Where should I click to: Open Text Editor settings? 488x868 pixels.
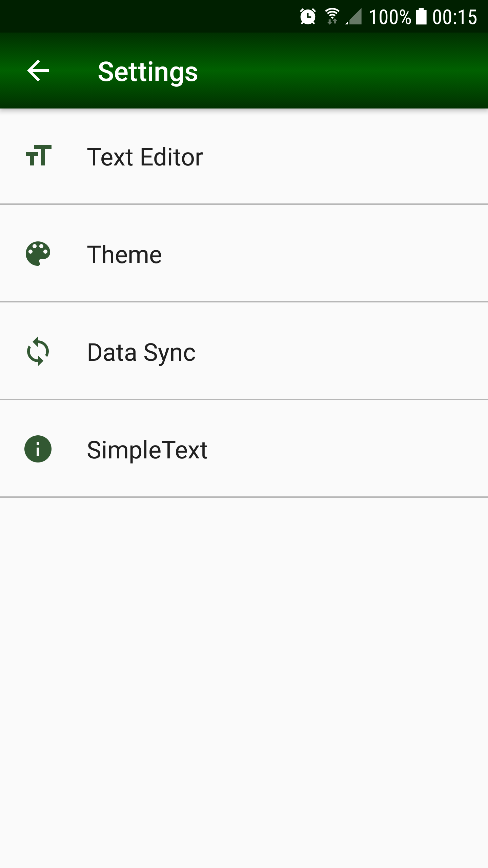tap(145, 157)
